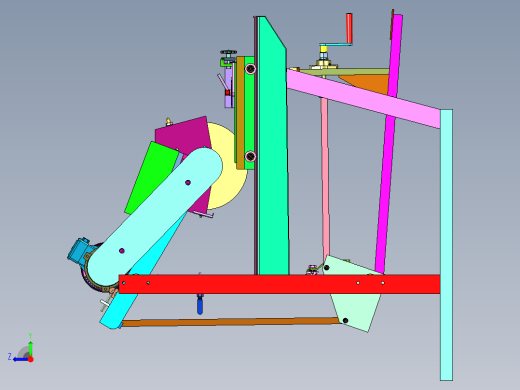Select the red horizontal base beam

[x=279, y=284]
